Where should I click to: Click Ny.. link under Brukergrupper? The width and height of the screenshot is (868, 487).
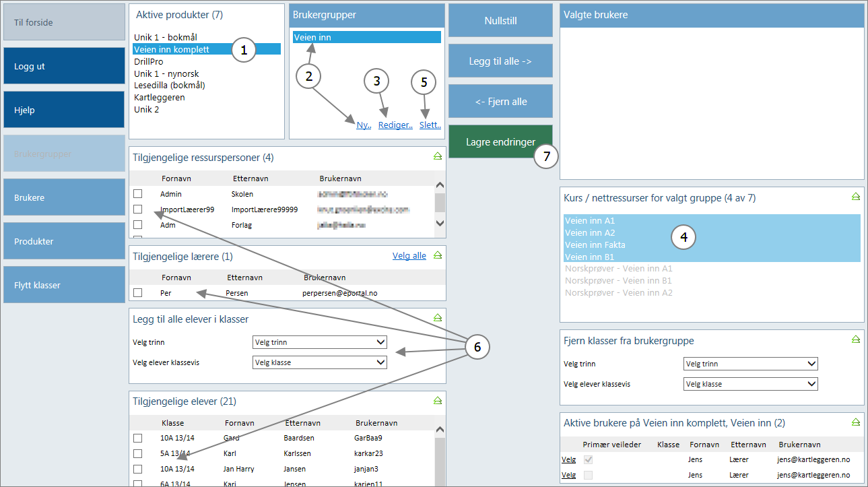364,125
